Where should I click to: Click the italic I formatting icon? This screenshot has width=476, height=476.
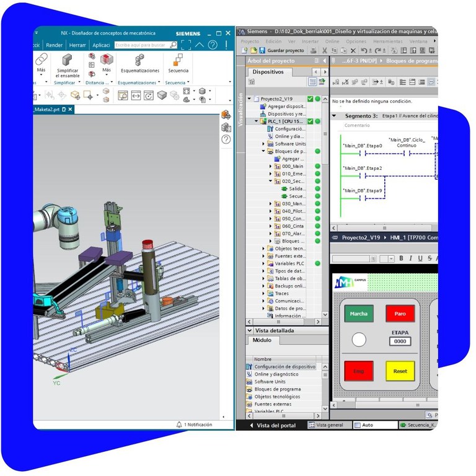[410, 258]
